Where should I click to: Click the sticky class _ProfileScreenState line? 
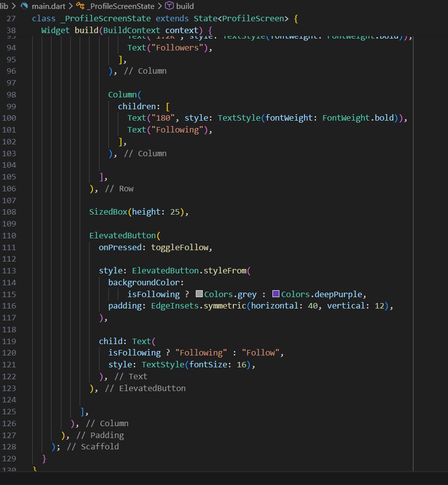point(165,19)
